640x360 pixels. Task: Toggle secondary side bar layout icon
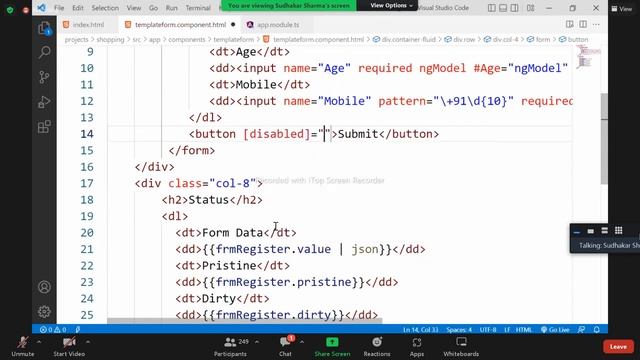pyautogui.click(x=514, y=8)
